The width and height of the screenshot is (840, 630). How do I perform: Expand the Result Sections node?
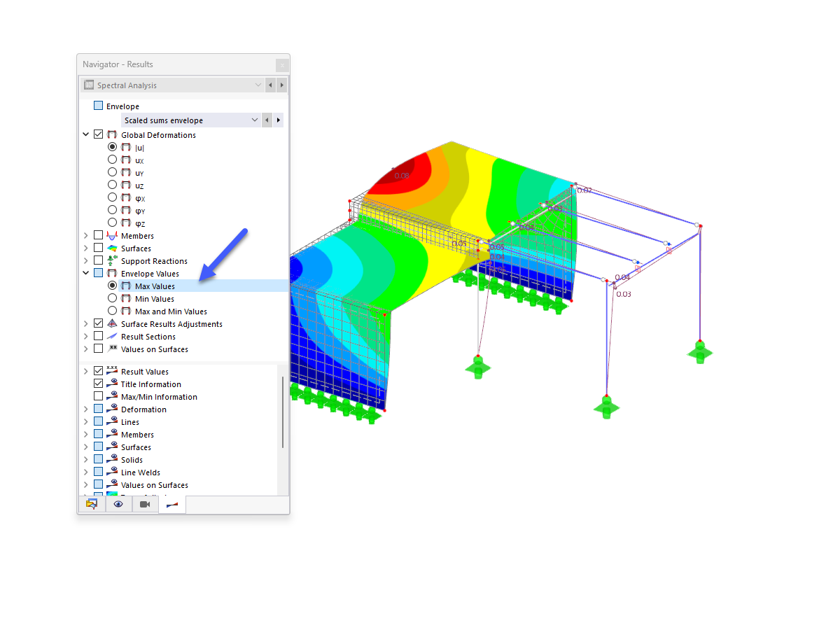(85, 337)
